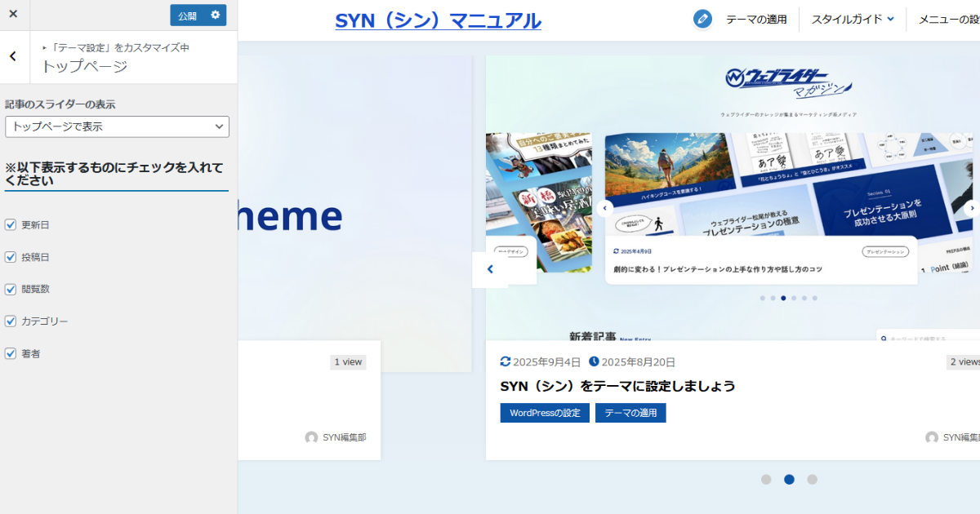Open article SYN（シン）をテーマに設定しましょう
This screenshot has height=514, width=980.
tap(617, 386)
